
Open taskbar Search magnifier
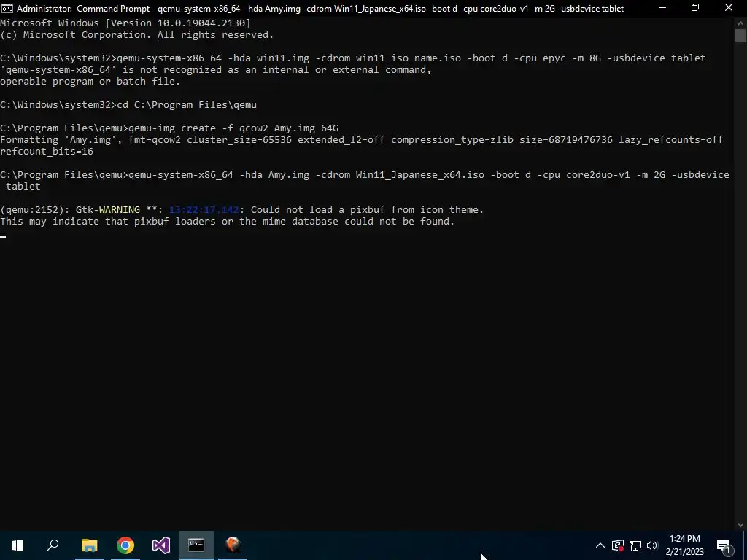pos(53,545)
